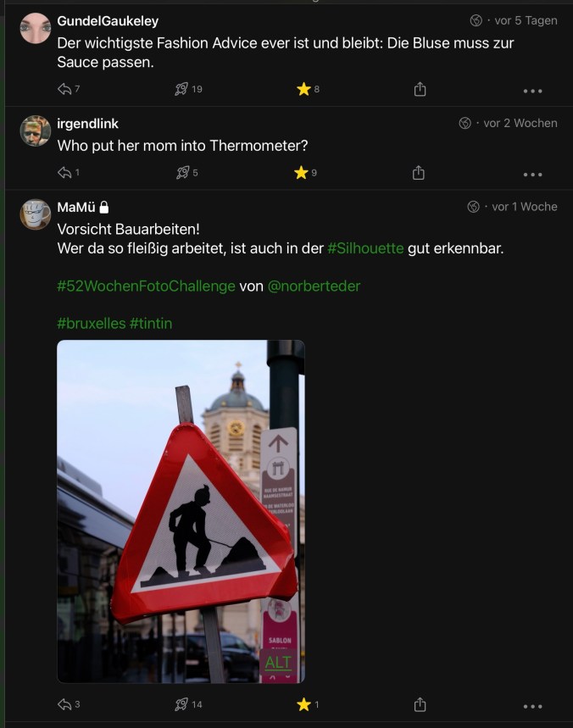Visit the @norberteder profile mention
The height and width of the screenshot is (728, 573).
coord(314,286)
